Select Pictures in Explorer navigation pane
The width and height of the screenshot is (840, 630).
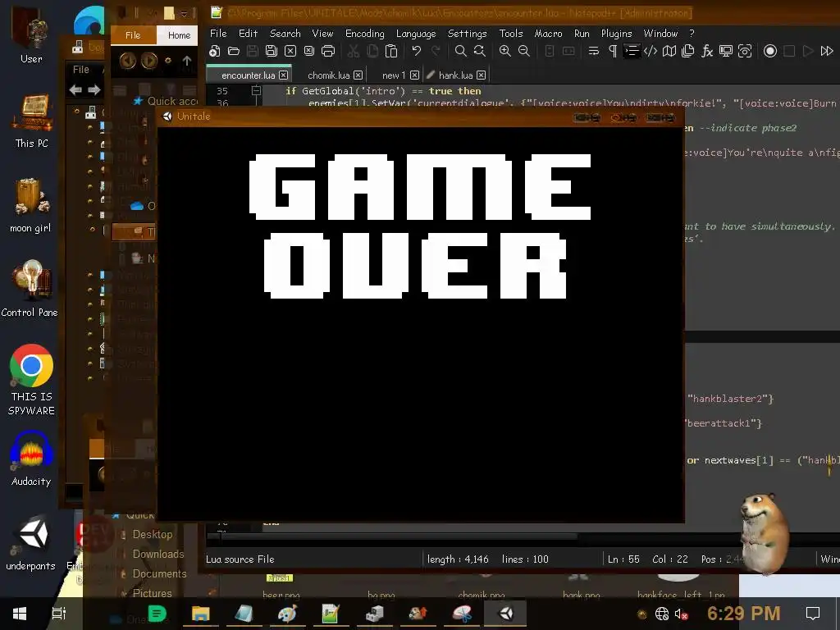click(152, 593)
